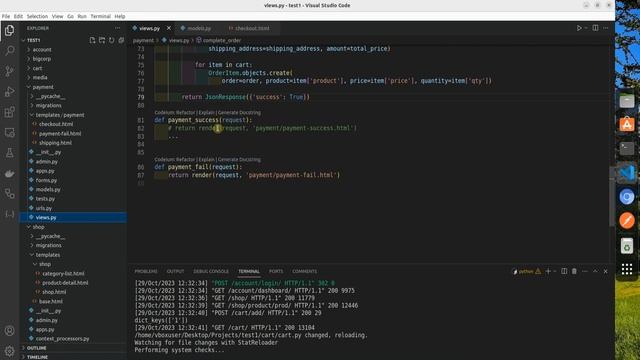
Task: Collapse all folders in Explorer
Action: point(121,40)
